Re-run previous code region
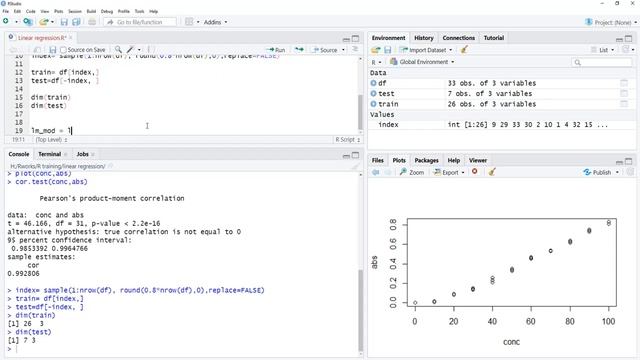Image resolution: width=640 pixels, height=360 pixels. coord(299,49)
